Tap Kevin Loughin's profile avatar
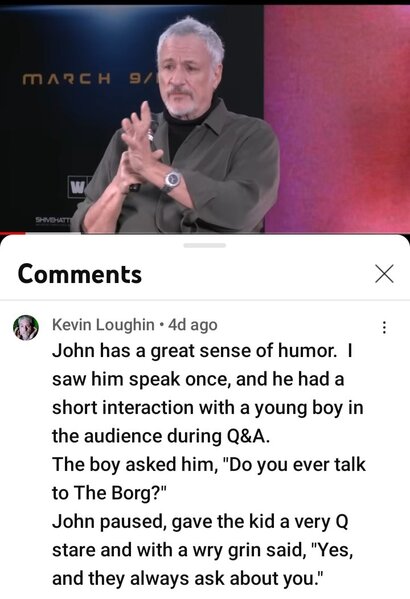 tap(26, 328)
